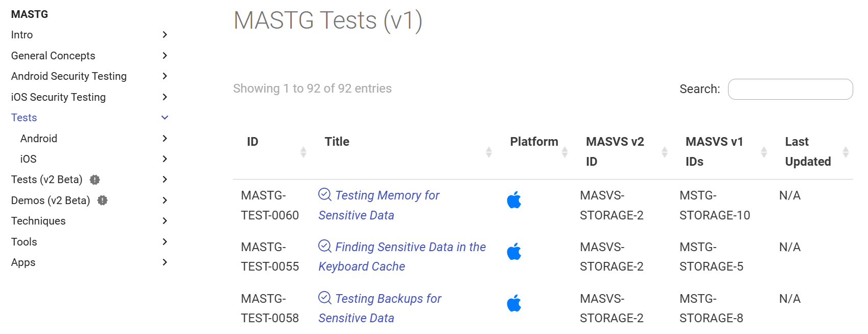Click the Apple icon for MASTG-TEST-0060

pyautogui.click(x=514, y=201)
